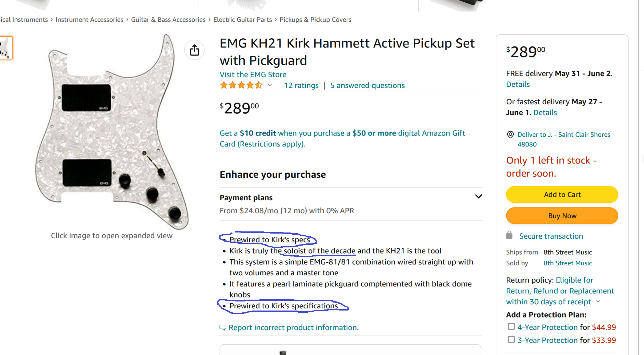644x355 pixels.
Task: Expand the return policy details chevron
Action: pyautogui.click(x=598, y=302)
